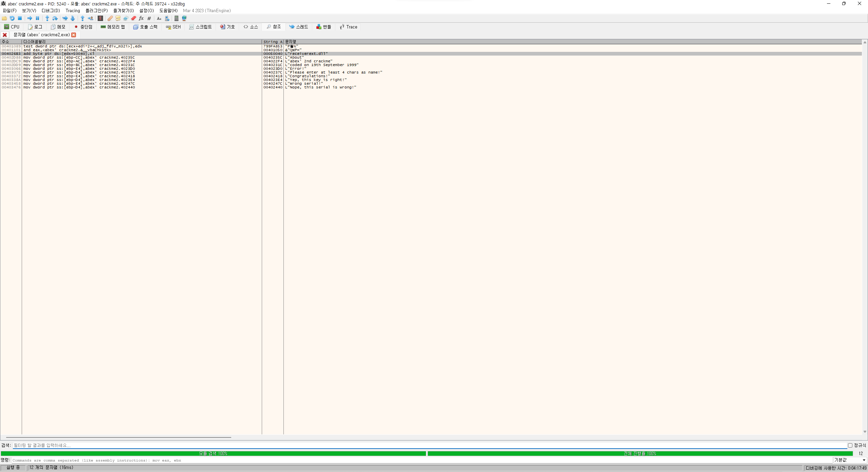Screen dimensions: 868x472
Task: Open Comments with the speech bubble icon
Action: [118, 18]
